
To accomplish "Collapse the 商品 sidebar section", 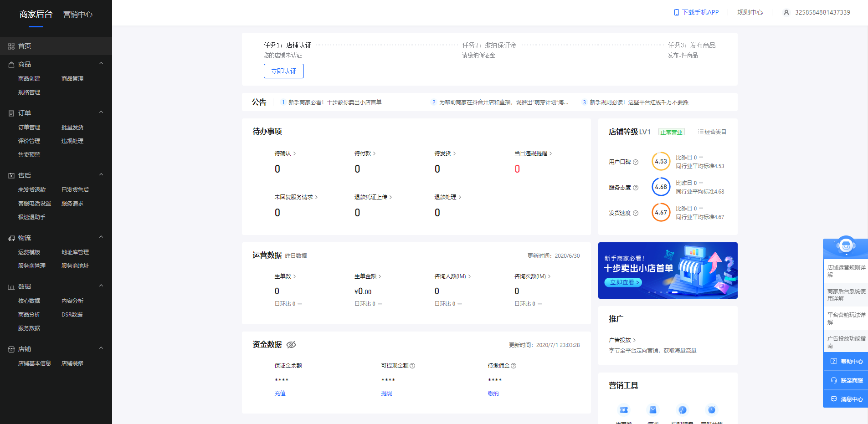I will point(101,64).
